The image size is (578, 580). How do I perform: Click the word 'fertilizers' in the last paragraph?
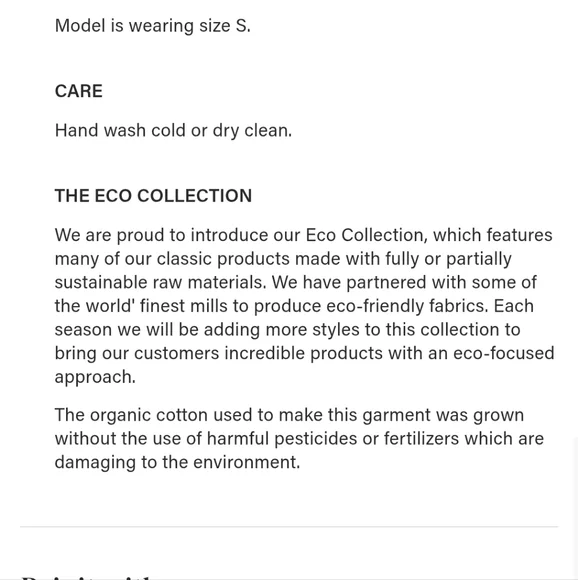[x=422, y=439]
